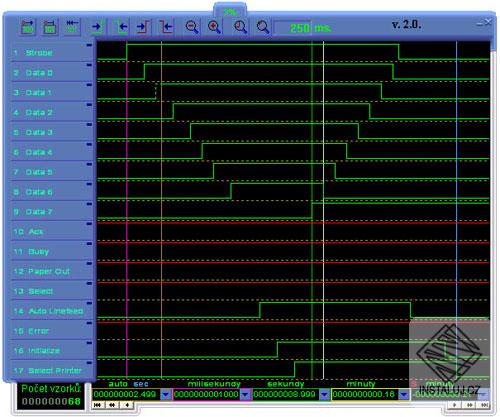Image resolution: width=500 pixels, height=417 pixels.
Task: Click the Auto Linefeed channel label
Action: tap(56, 311)
